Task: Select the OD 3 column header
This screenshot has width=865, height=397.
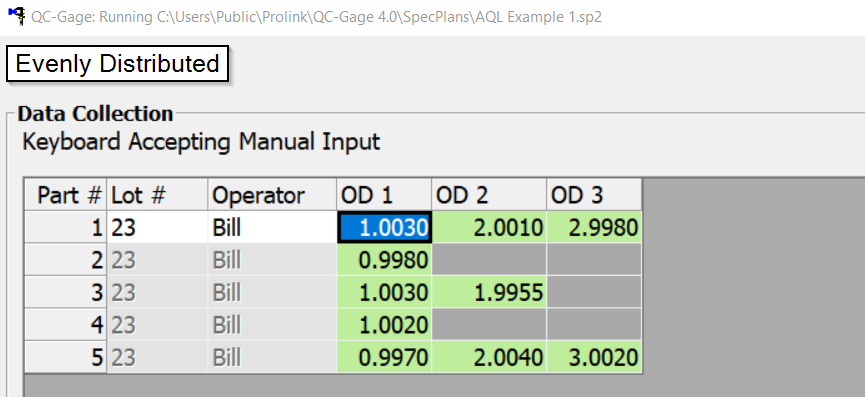Action: point(594,195)
